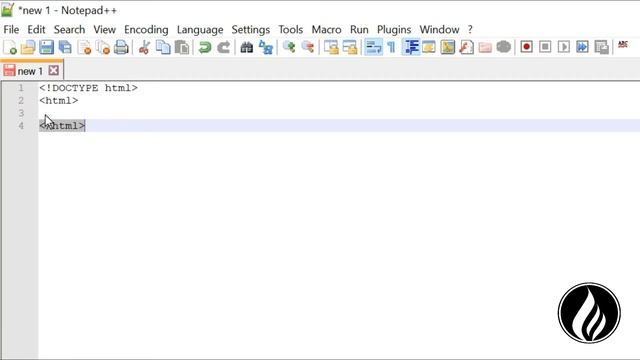This screenshot has width=640, height=360.
Task: Open the File menu
Action: click(x=11, y=30)
